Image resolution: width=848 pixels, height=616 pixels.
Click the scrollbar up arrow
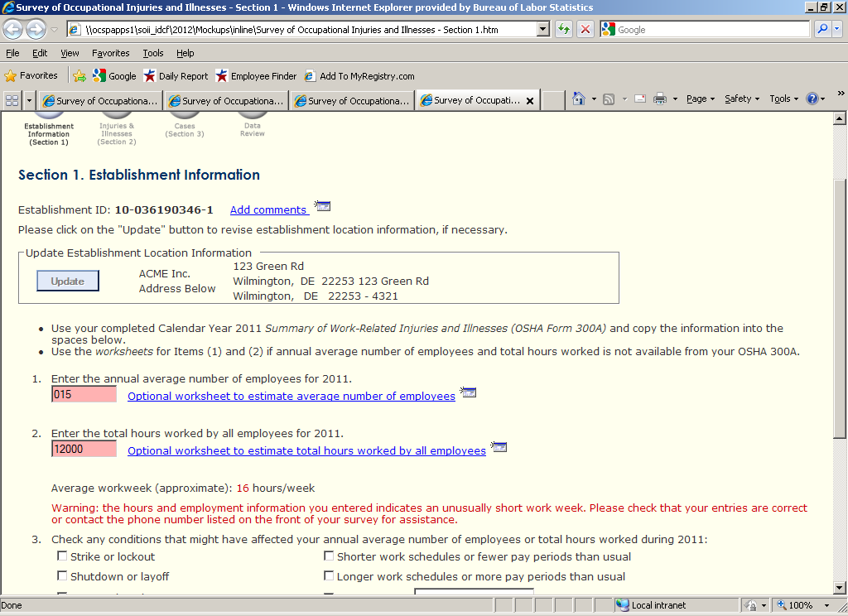[840, 118]
